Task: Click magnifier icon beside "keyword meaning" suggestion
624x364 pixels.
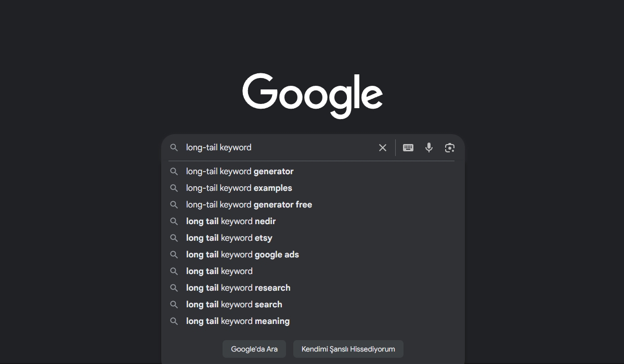Action: [174, 321]
